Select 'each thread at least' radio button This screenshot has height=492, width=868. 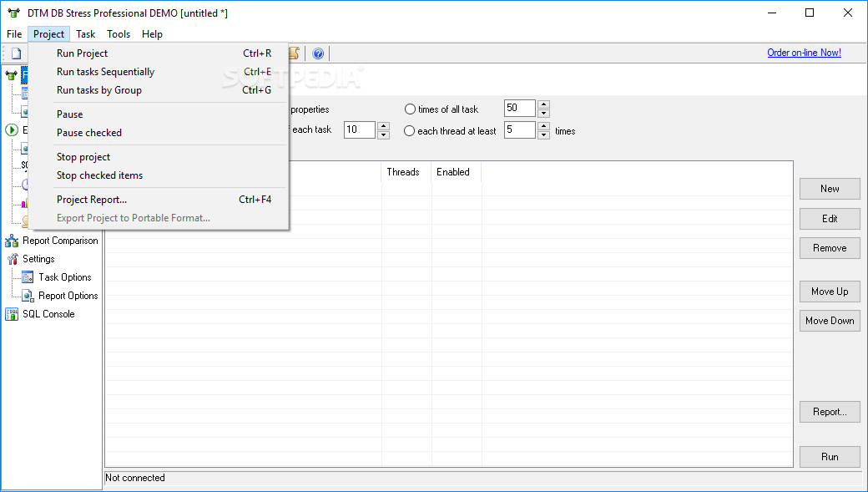(409, 131)
